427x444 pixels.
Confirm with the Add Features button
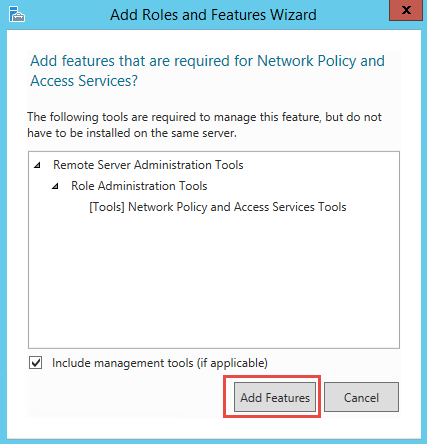275,397
